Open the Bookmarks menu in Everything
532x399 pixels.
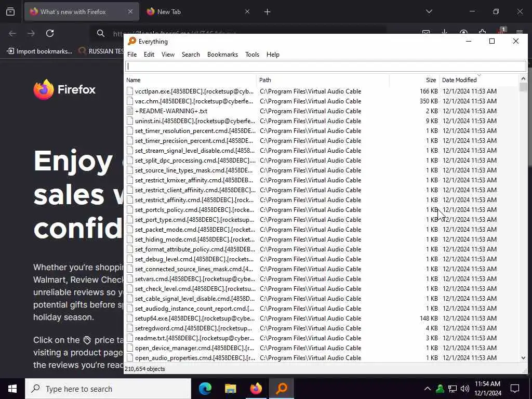point(222,55)
